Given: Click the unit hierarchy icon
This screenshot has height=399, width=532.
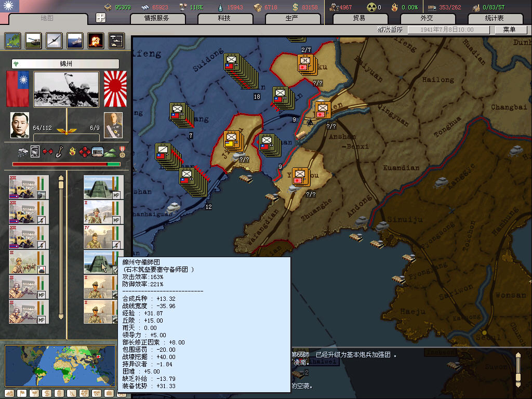Looking at the screenshot, I should 116,41.
